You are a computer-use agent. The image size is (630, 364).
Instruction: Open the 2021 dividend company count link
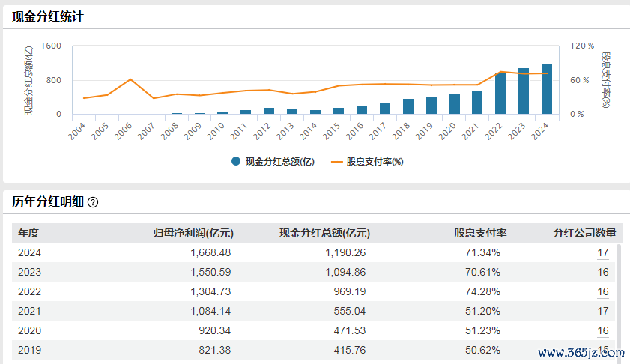click(x=602, y=311)
